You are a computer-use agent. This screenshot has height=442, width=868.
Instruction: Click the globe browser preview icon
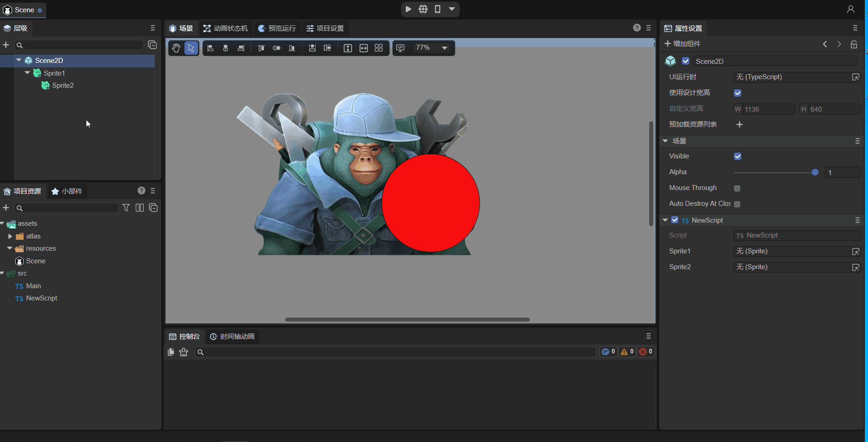[x=423, y=9]
